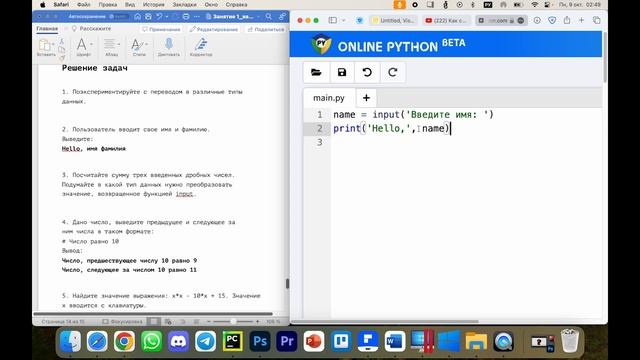
Task: Open the Trash in the Dock
Action: click(x=569, y=341)
